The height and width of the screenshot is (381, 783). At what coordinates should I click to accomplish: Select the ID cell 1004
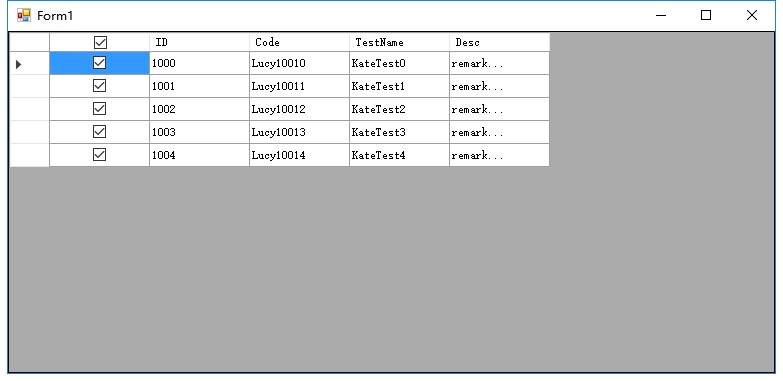199,155
